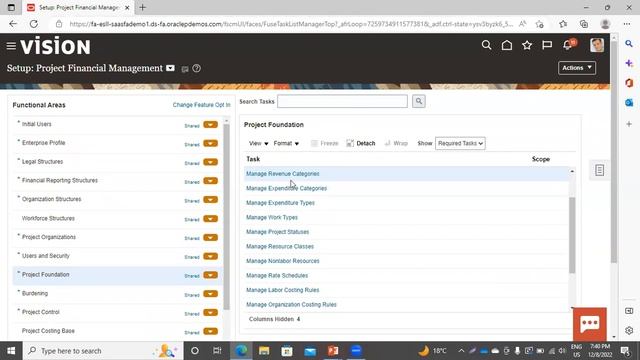Open browser Collections icon

tap(584, 24)
